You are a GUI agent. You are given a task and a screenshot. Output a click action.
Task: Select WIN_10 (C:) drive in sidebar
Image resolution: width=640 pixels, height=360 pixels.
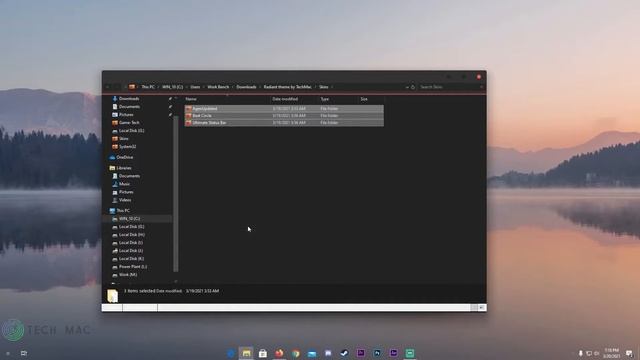(129, 219)
